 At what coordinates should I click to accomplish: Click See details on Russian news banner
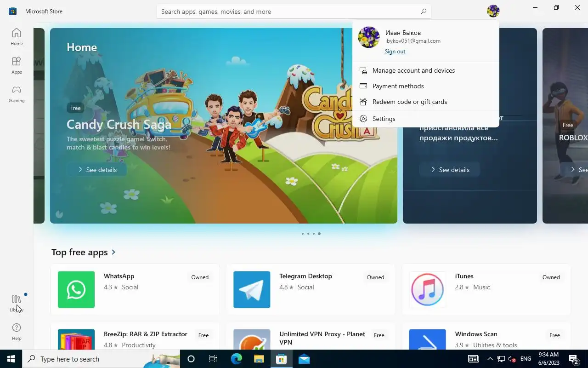tap(450, 170)
